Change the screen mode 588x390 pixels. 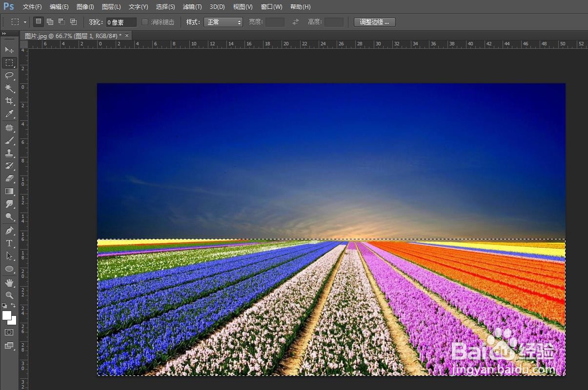coord(9,346)
